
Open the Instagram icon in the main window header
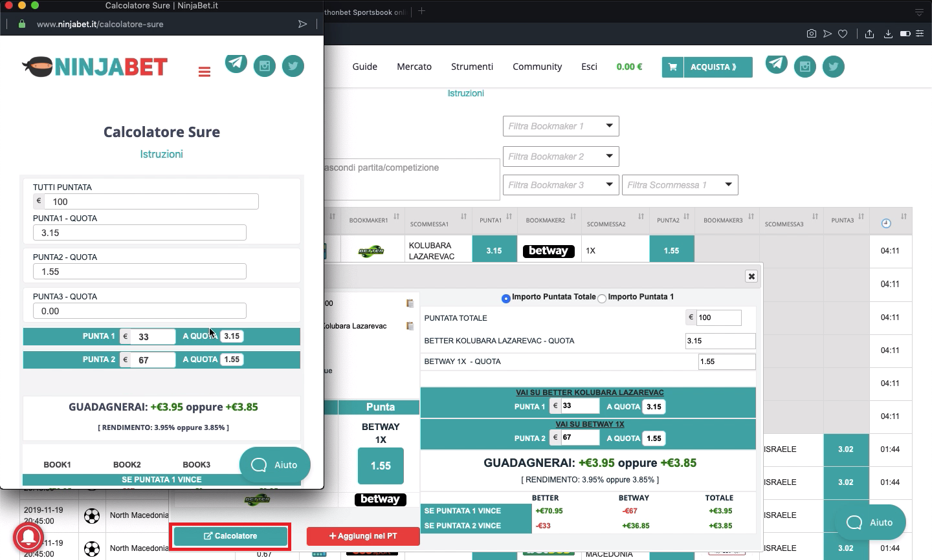point(805,67)
